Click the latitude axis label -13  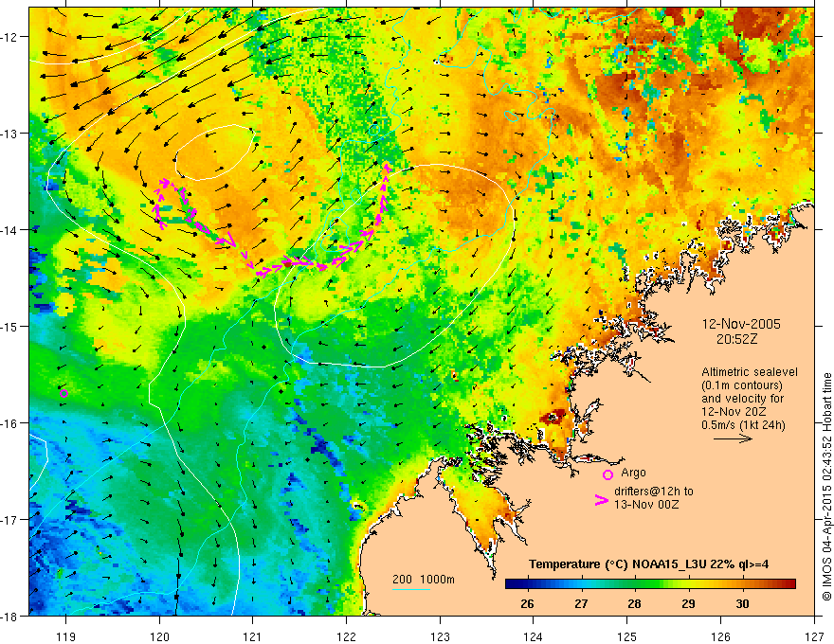[10, 134]
